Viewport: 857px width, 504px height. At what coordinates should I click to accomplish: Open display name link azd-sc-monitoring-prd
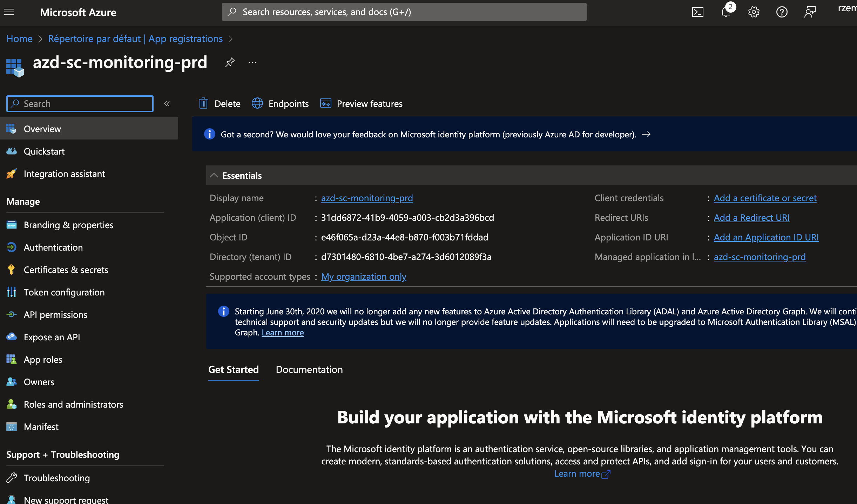tap(367, 198)
